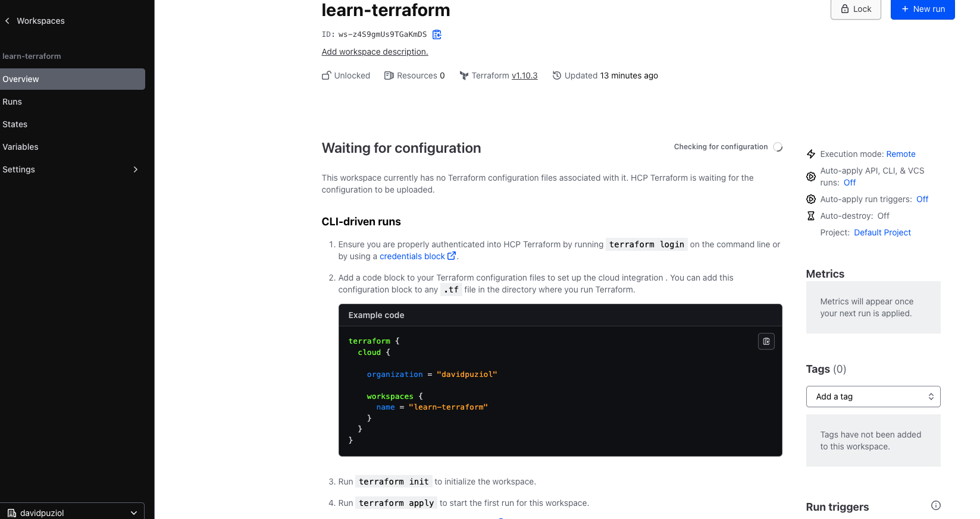
Task: Click the learn-terraform page title
Action: tap(386, 10)
